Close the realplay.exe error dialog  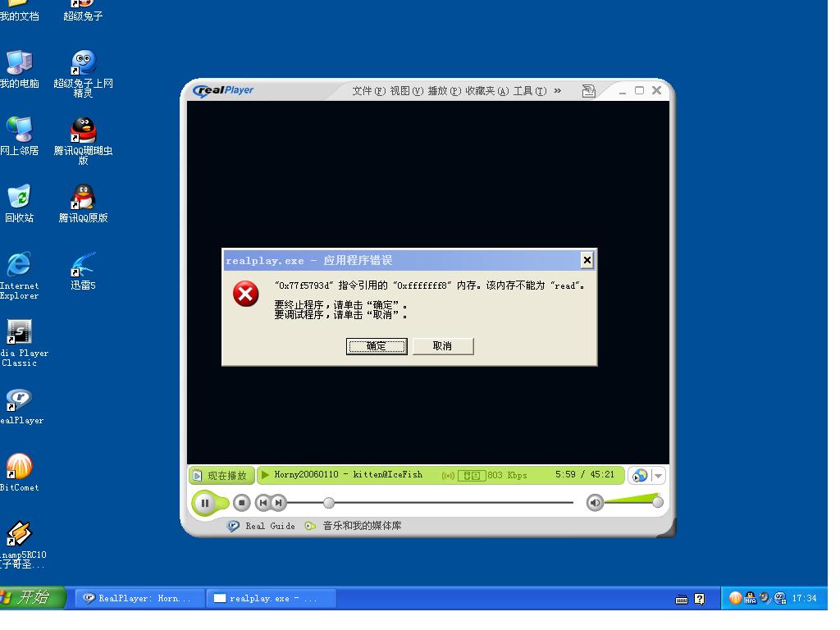pyautogui.click(x=587, y=260)
